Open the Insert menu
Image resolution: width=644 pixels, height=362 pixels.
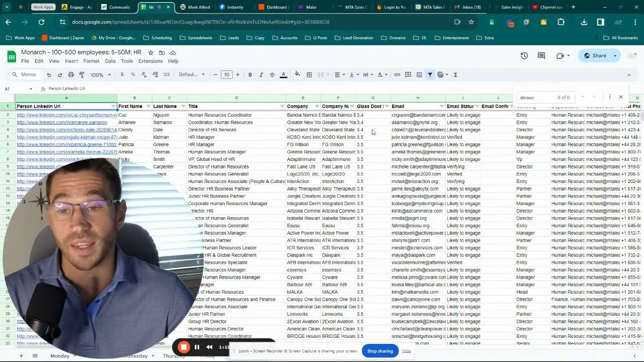pos(71,61)
